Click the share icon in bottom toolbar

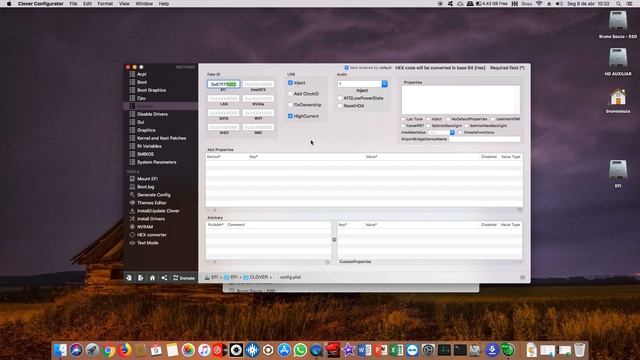click(x=164, y=278)
